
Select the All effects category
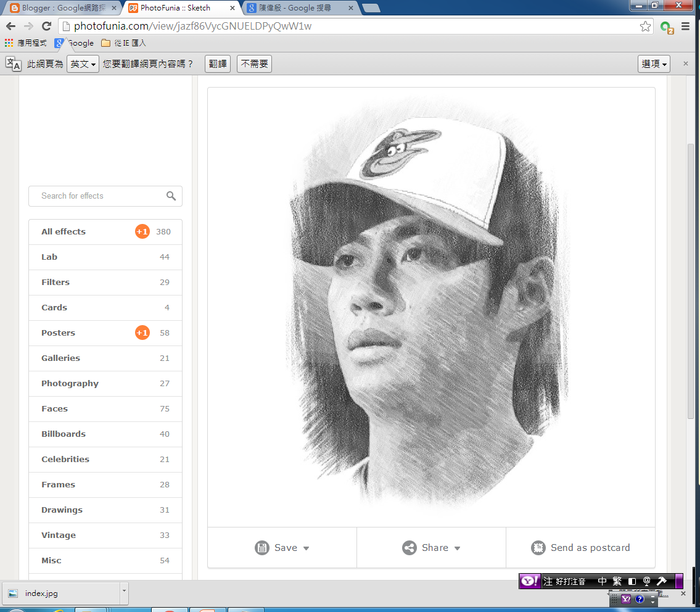click(x=105, y=232)
